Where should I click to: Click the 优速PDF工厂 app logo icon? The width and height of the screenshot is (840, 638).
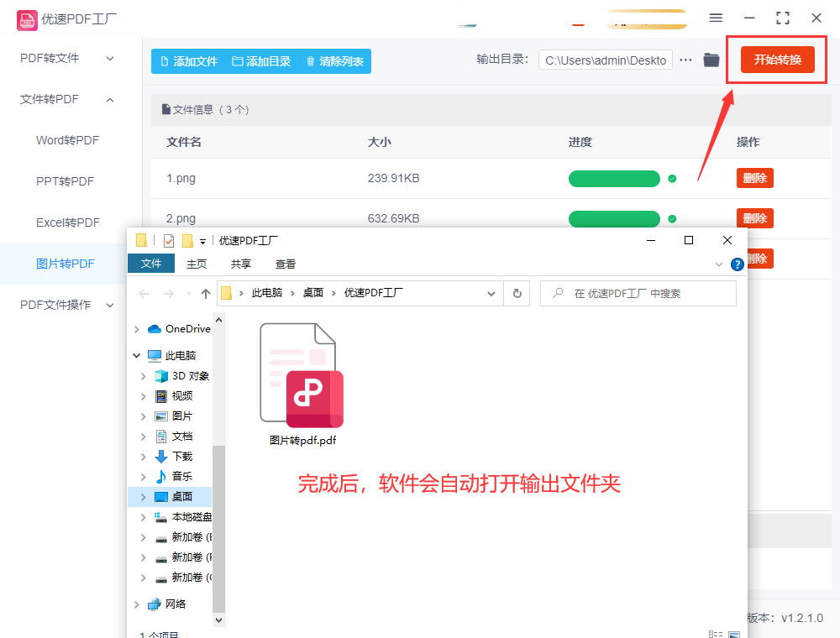(27, 20)
